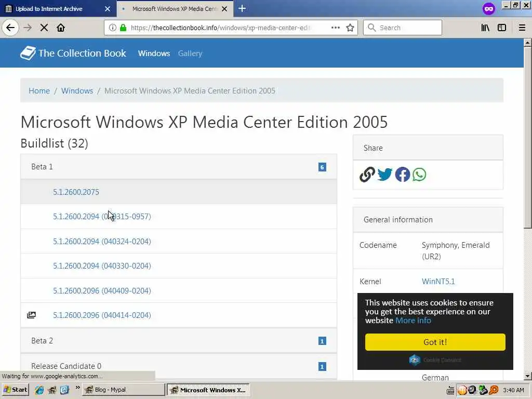Screen dimensions: 532x399
Task: Open build 5.1.2600.2094 (040330-0204)
Action: (102, 265)
